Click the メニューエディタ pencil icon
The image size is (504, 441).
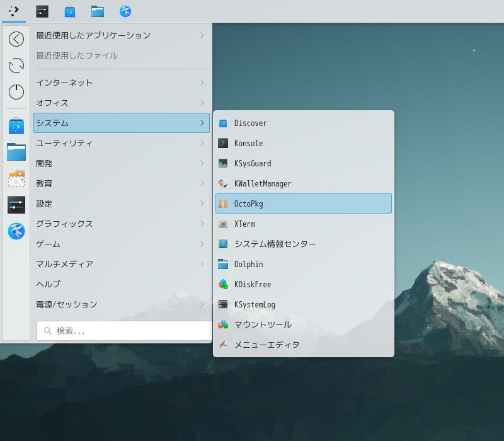[x=223, y=345]
